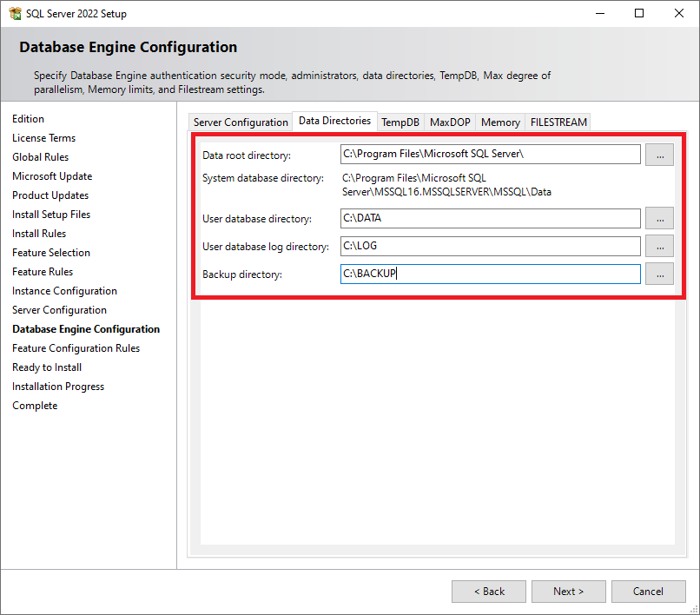This screenshot has width=700, height=615.
Task: Click the Backup directory text field
Action: pyautogui.click(x=491, y=274)
